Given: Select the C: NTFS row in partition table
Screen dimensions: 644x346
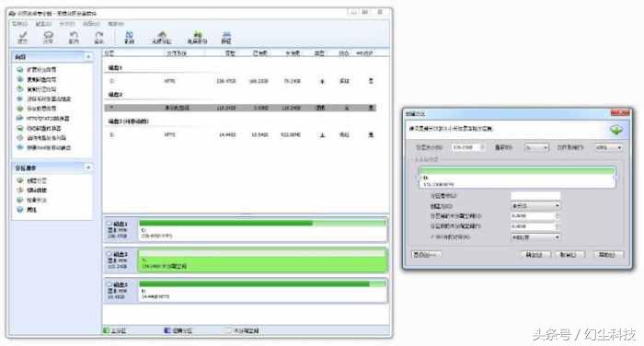Looking at the screenshot, I should 240,81.
